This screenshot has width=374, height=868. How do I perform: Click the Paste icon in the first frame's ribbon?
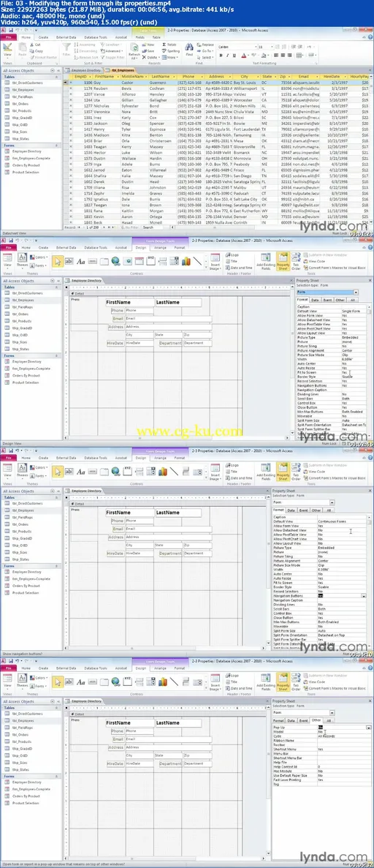(22, 51)
